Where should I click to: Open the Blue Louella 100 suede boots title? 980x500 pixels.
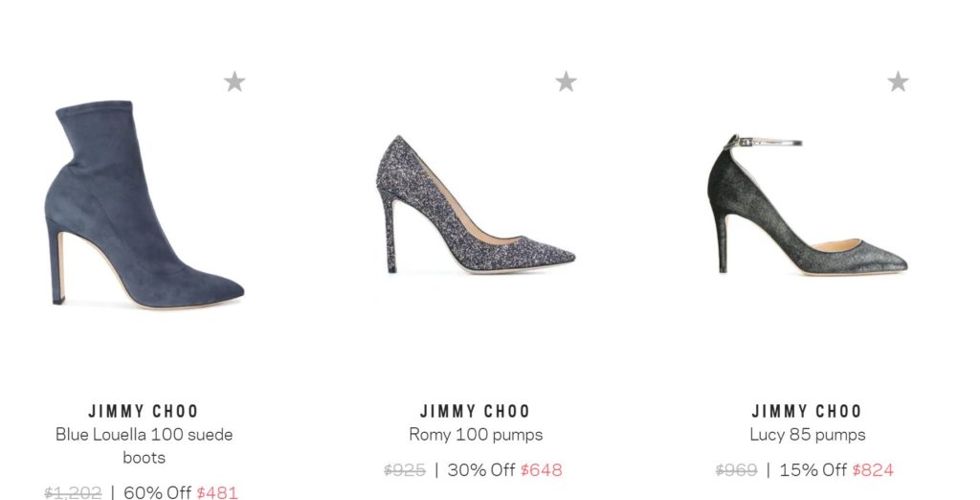coord(144,445)
